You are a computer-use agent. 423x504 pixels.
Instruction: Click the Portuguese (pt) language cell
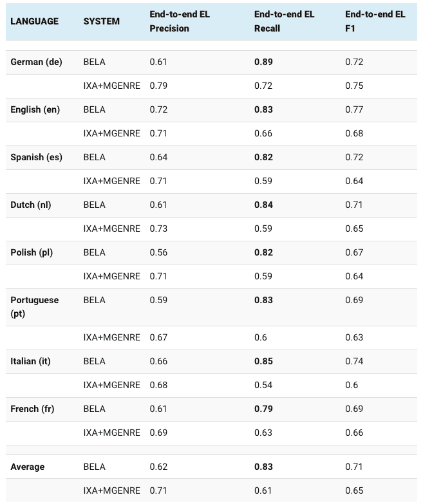point(34,306)
